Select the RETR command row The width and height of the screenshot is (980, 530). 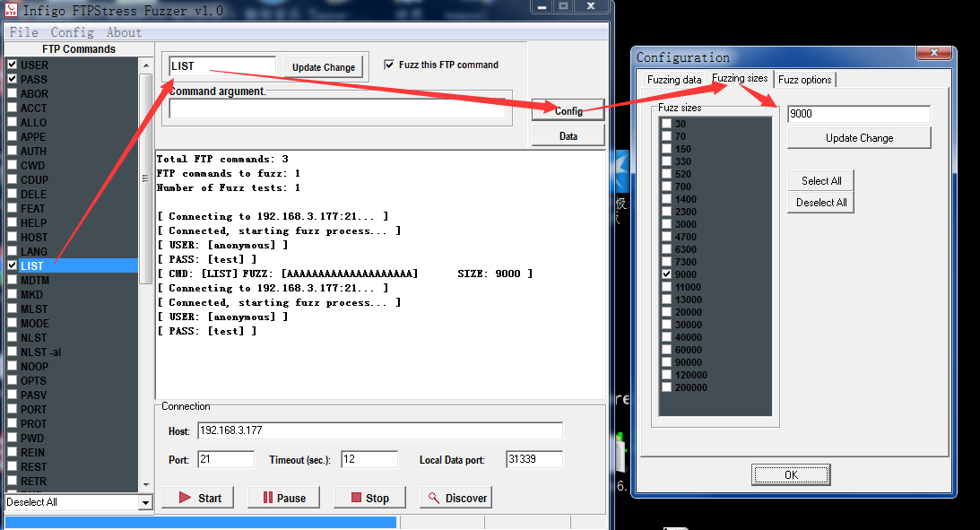(x=72, y=482)
